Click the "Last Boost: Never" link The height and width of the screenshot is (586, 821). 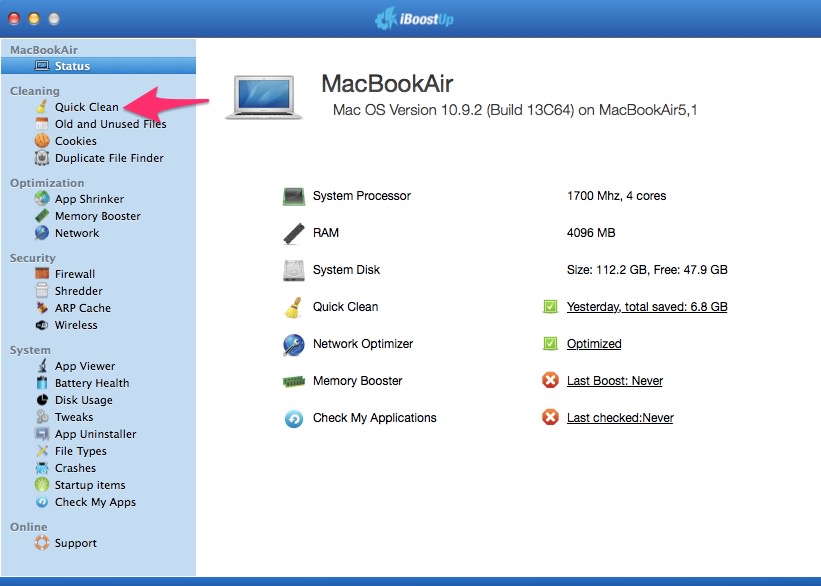point(615,381)
